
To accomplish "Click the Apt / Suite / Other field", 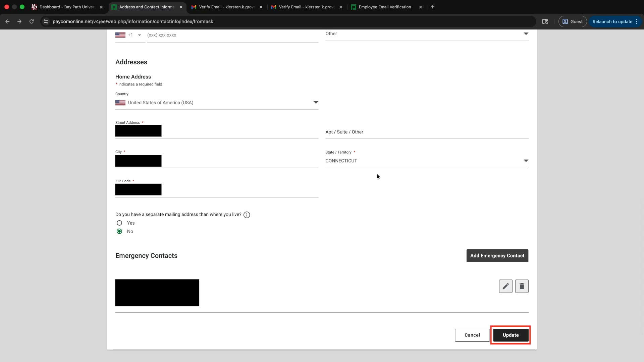I will point(427,132).
